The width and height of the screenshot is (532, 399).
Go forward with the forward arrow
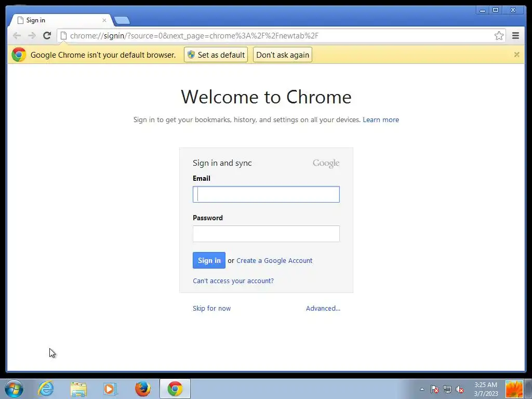(x=32, y=36)
